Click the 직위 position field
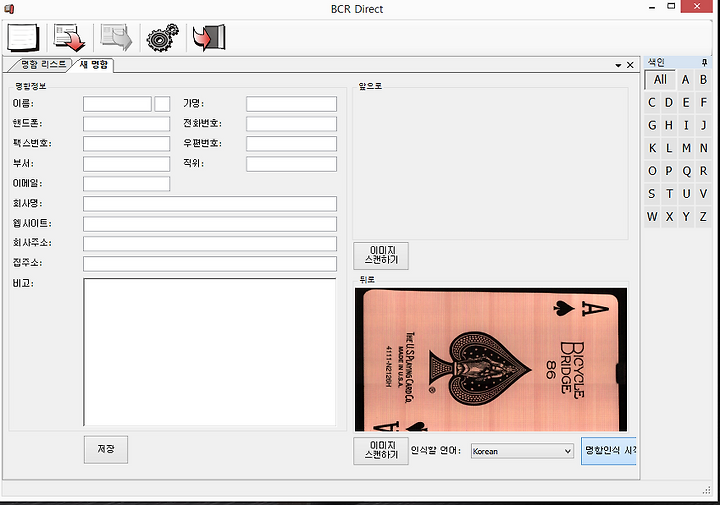Image resolution: width=720 pixels, height=505 pixels. point(291,164)
